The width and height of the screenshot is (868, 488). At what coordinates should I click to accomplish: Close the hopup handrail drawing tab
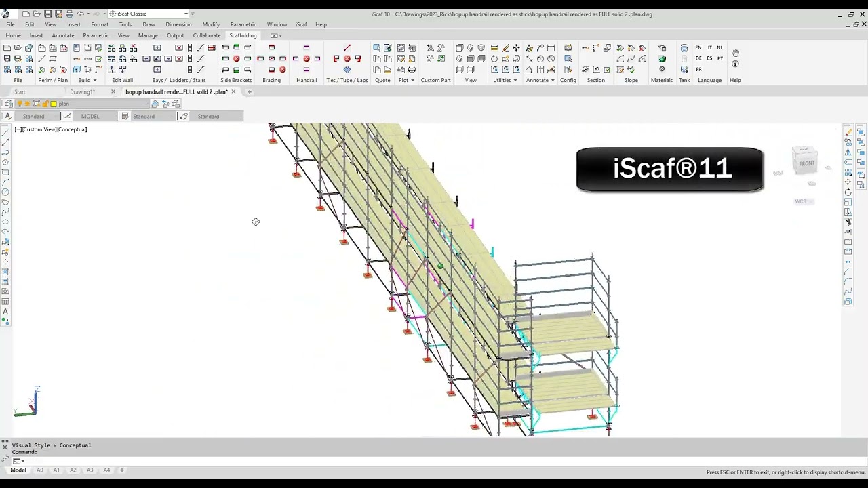tap(233, 91)
